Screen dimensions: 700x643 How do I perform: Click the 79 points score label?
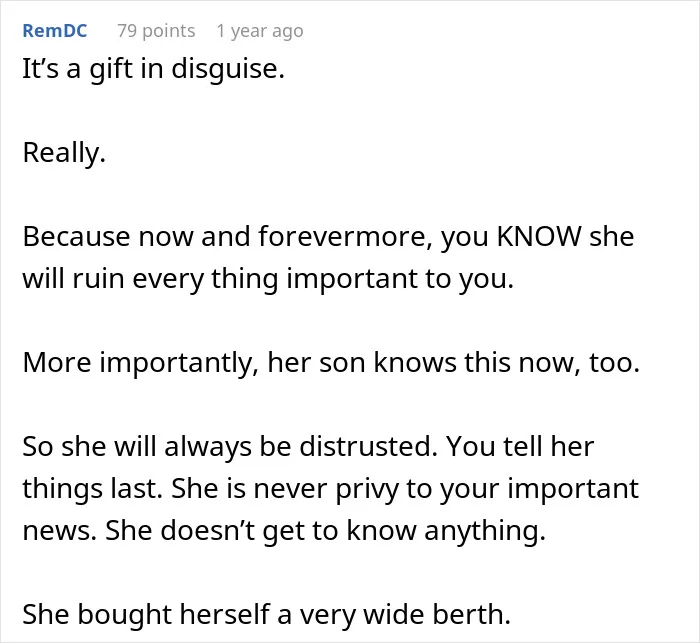tap(156, 31)
